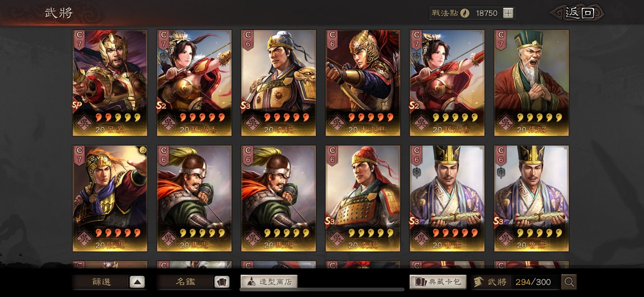Select the 凌統 card in the second row
The image size is (644, 297).
[x=363, y=198]
